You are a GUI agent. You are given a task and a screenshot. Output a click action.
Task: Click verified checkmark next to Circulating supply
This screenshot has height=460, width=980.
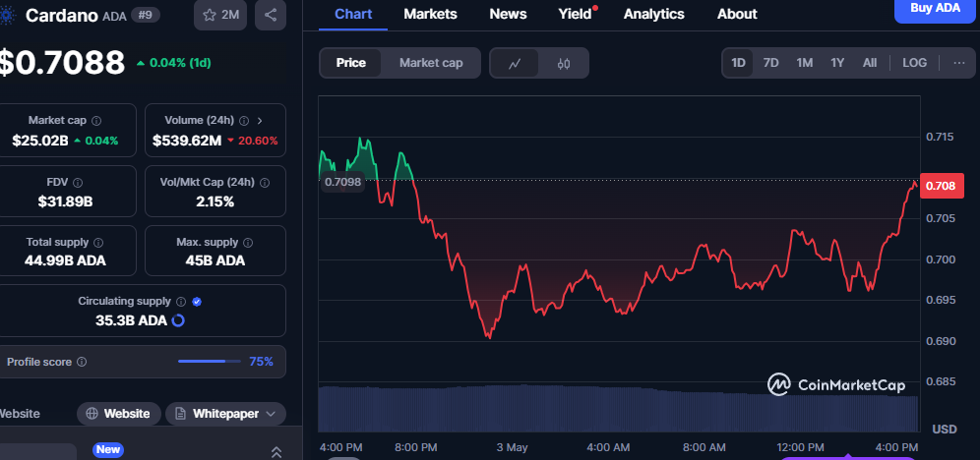pyautogui.click(x=197, y=302)
